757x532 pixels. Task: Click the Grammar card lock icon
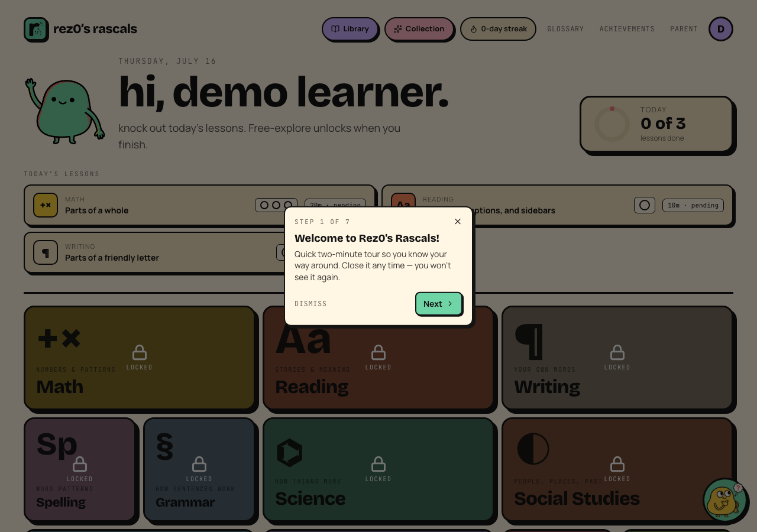pyautogui.click(x=199, y=465)
